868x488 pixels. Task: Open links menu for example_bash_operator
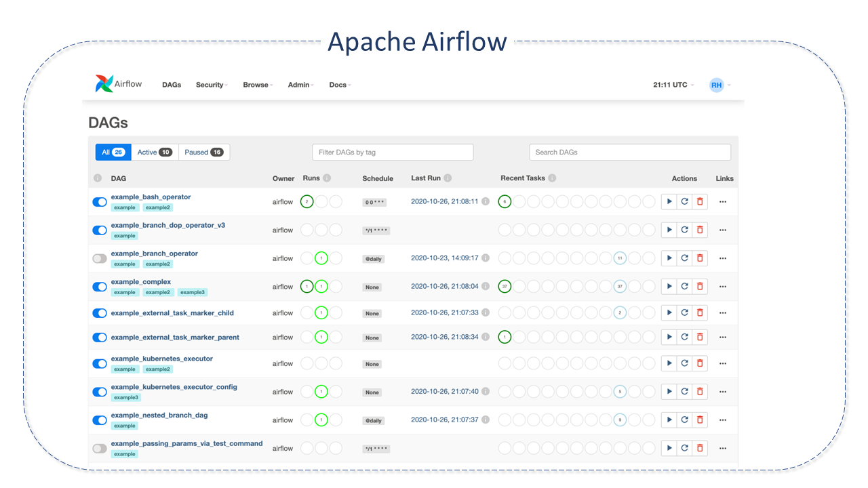tap(723, 201)
